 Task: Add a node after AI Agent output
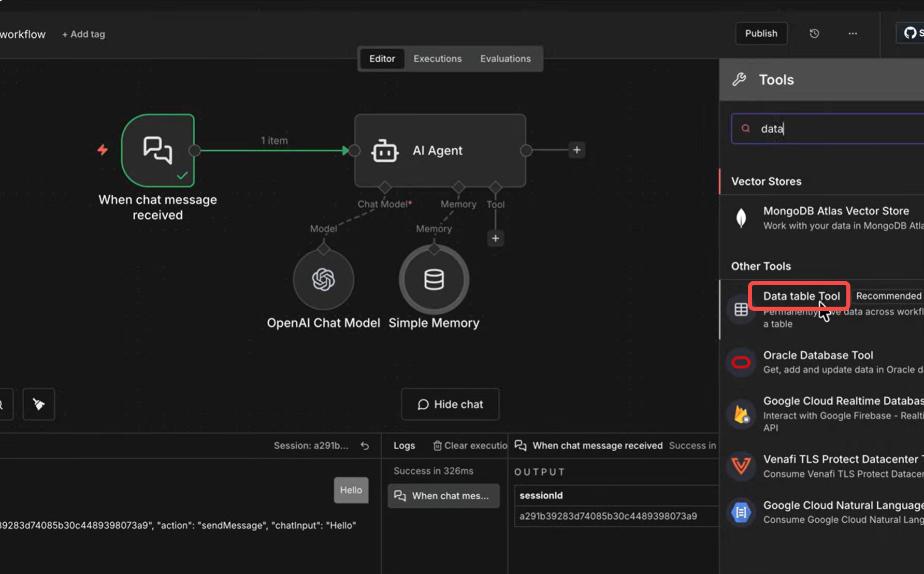click(576, 150)
